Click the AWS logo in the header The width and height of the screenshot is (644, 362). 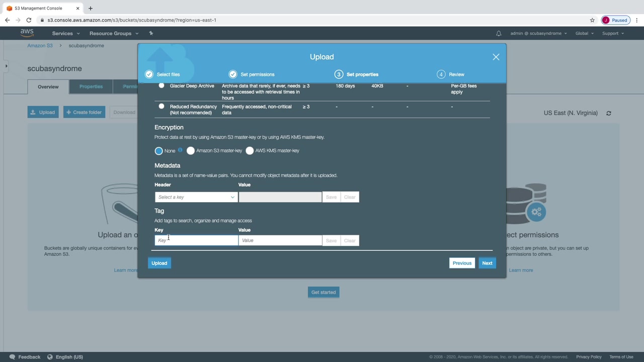27,33
